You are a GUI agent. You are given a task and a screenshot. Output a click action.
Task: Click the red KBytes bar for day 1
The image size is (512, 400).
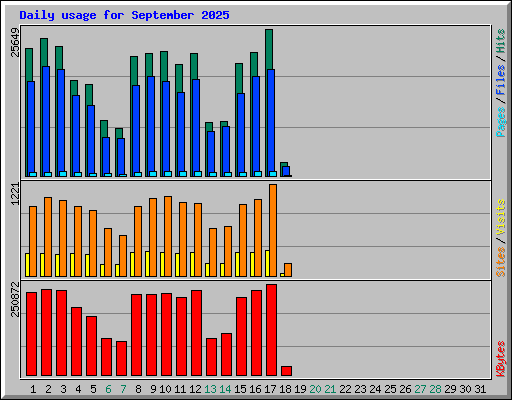(31, 334)
